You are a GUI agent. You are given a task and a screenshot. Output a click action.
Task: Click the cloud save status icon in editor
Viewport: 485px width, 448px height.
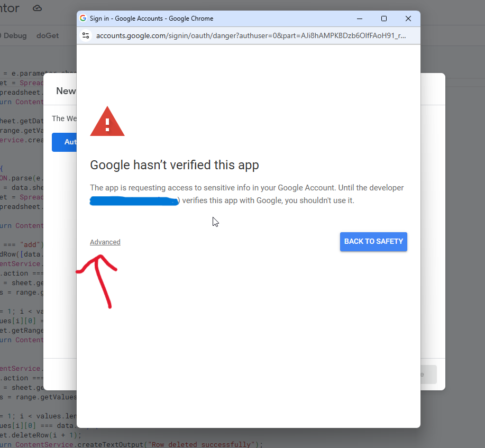pos(38,8)
